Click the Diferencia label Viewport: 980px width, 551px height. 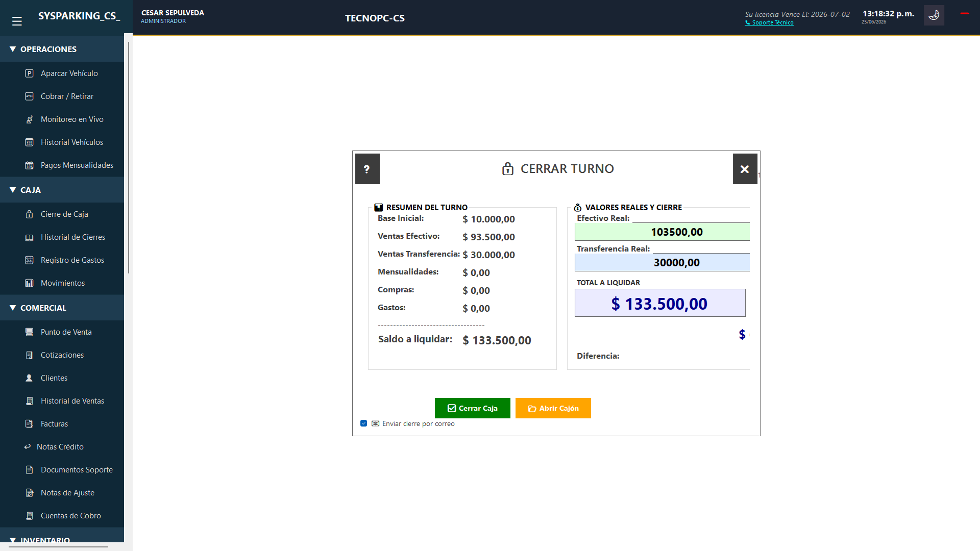coord(598,356)
